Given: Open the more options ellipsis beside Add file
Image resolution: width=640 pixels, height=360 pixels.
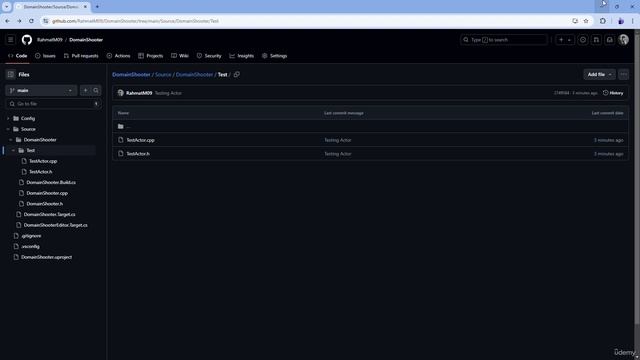Looking at the screenshot, I should point(623,74).
